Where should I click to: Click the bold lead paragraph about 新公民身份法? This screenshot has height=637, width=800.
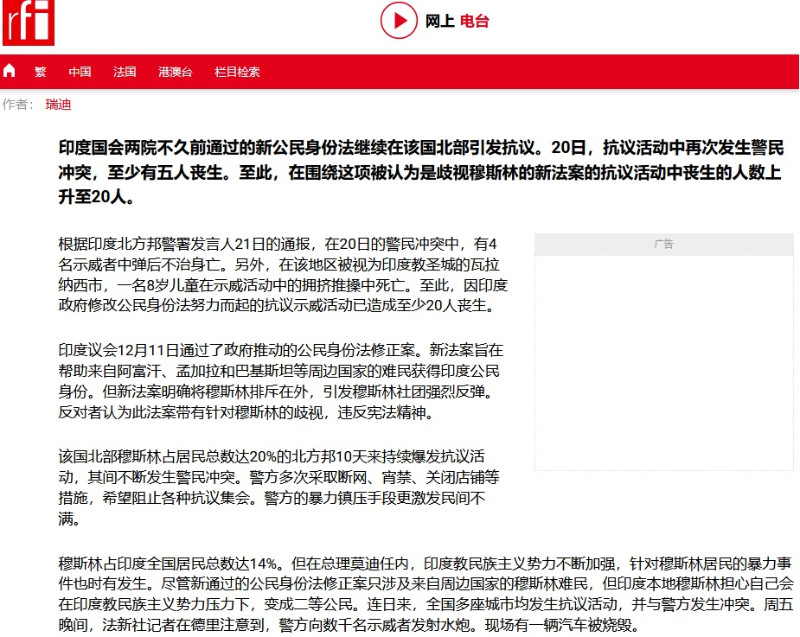(421, 172)
